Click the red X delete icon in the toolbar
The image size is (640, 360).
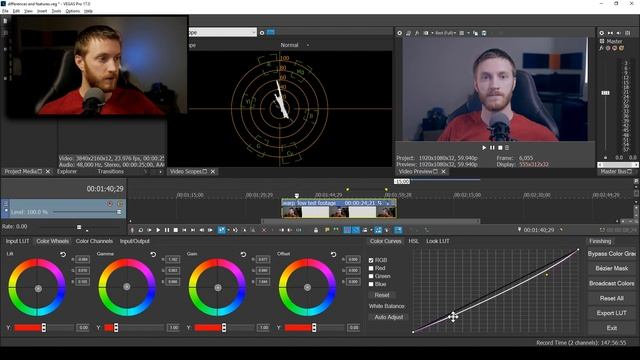[x=264, y=230]
